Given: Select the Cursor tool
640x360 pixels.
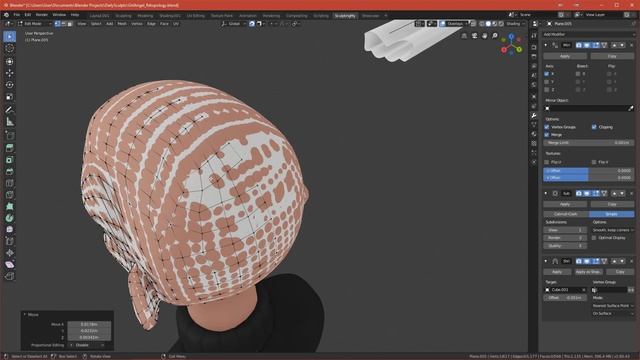Looking at the screenshot, I should pos(10,49).
